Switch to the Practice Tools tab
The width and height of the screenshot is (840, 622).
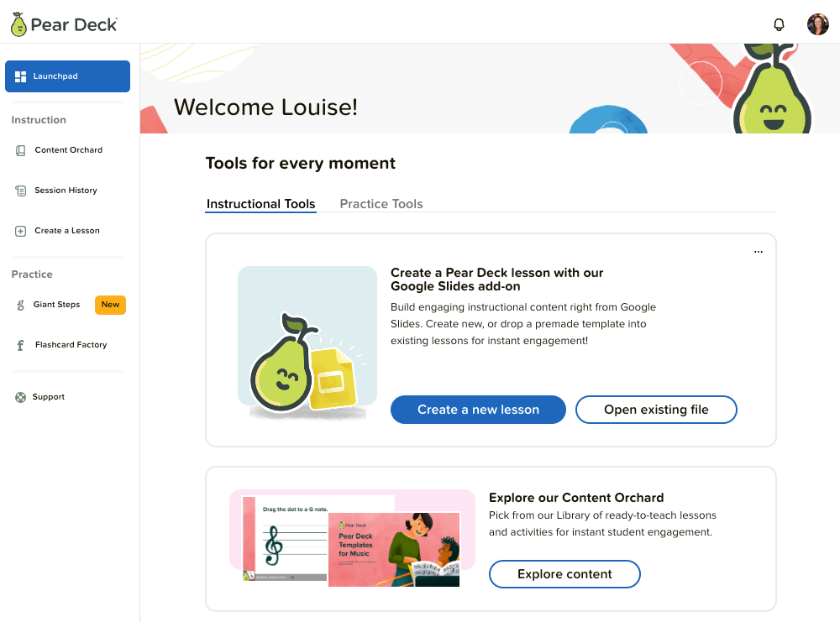point(381,203)
